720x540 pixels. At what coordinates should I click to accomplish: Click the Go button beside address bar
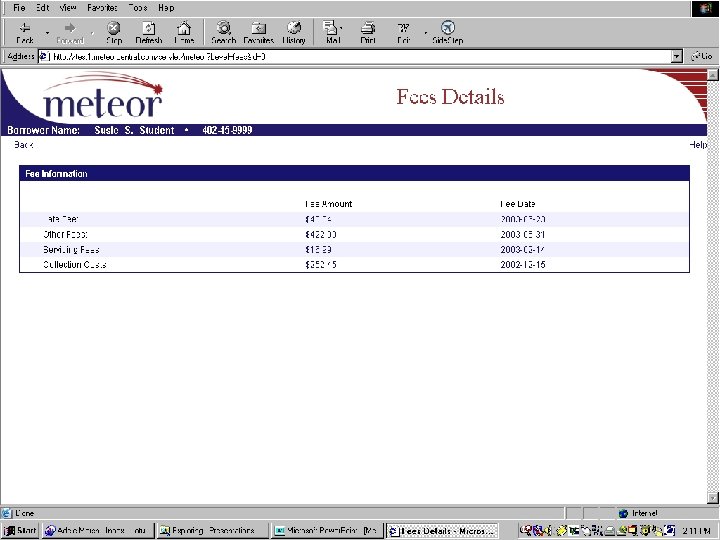[x=702, y=56]
